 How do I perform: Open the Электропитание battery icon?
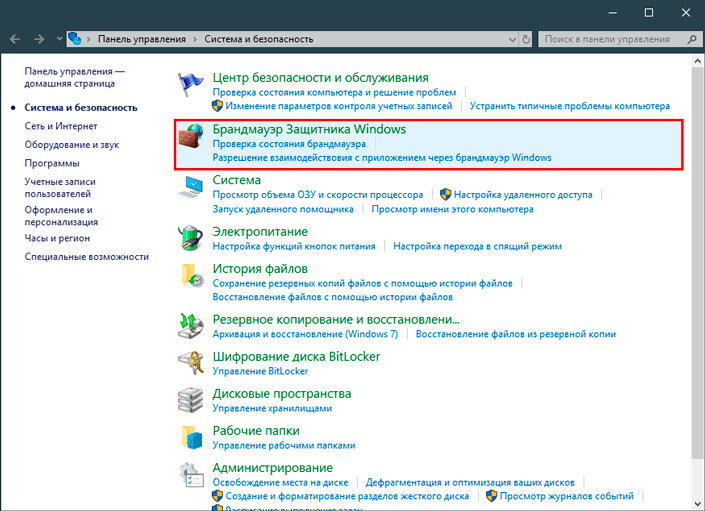click(191, 238)
